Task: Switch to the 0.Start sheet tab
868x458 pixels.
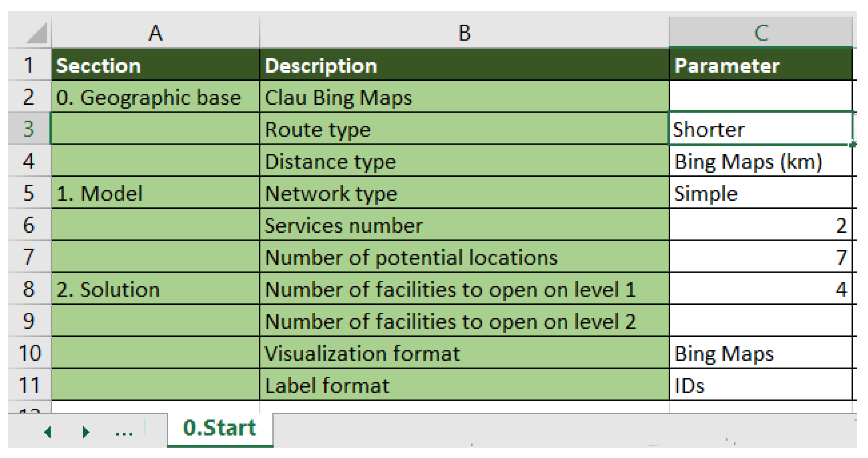Action: pos(220,428)
